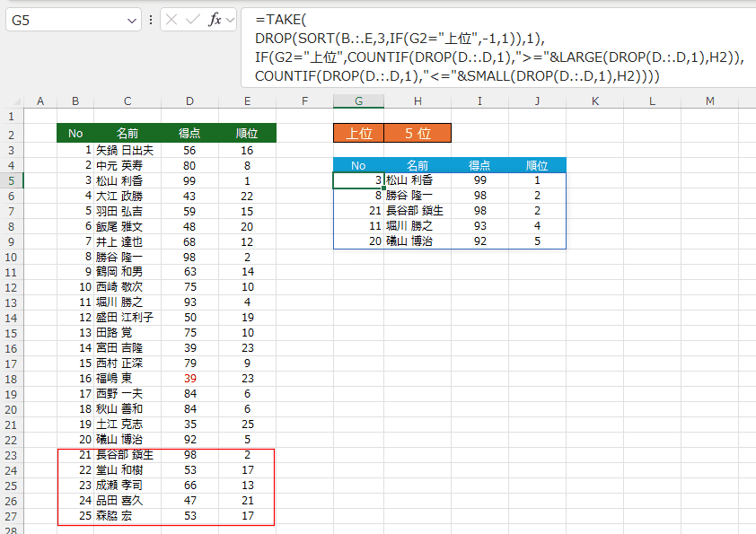Click the blue 得点 header in column I
This screenshot has width=756, height=534.
tap(479, 165)
